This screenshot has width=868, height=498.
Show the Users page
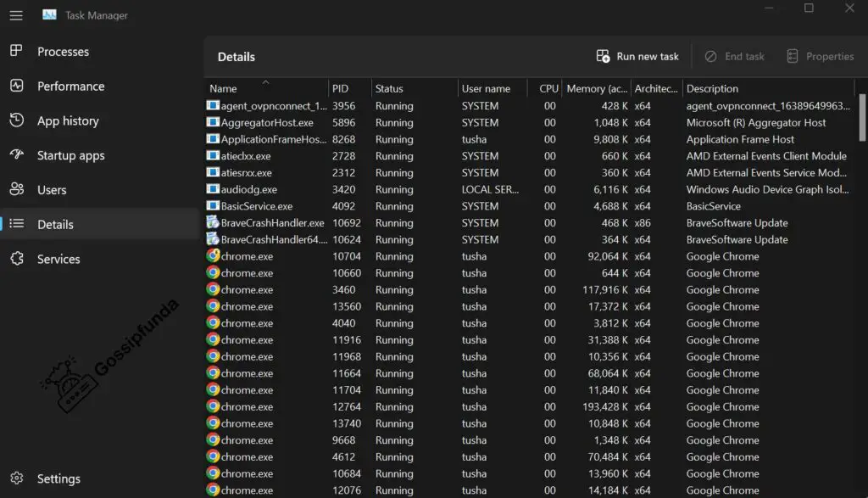point(100,190)
